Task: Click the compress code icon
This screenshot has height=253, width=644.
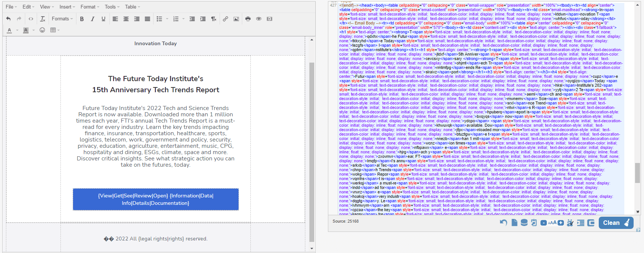Action: tap(591, 223)
